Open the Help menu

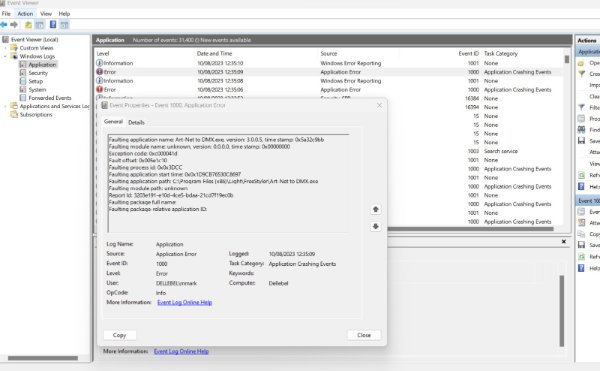(x=64, y=13)
